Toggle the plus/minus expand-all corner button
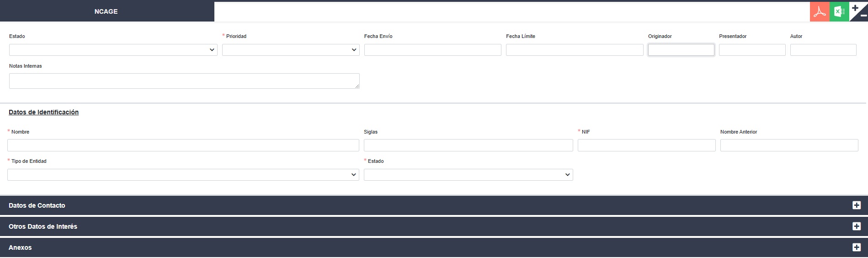Viewport: 868px width, 258px height. coord(858,12)
